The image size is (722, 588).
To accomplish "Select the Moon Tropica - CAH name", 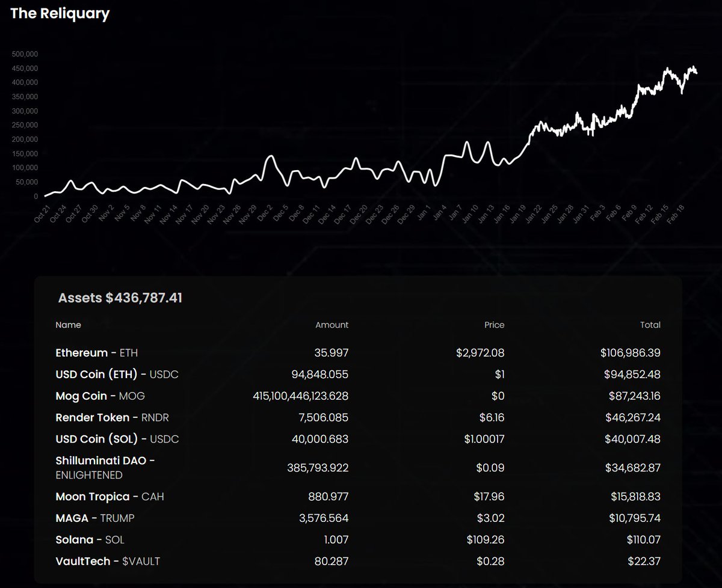I will tap(110, 497).
